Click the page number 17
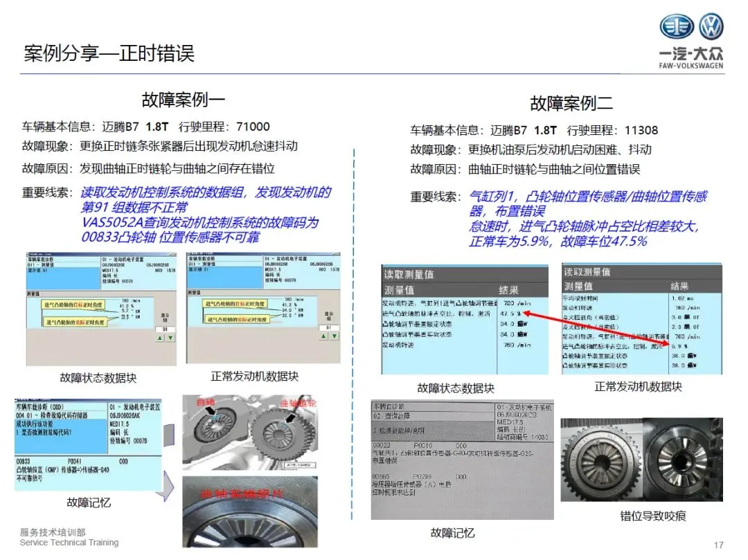This screenshot has width=748, height=560. point(718,545)
